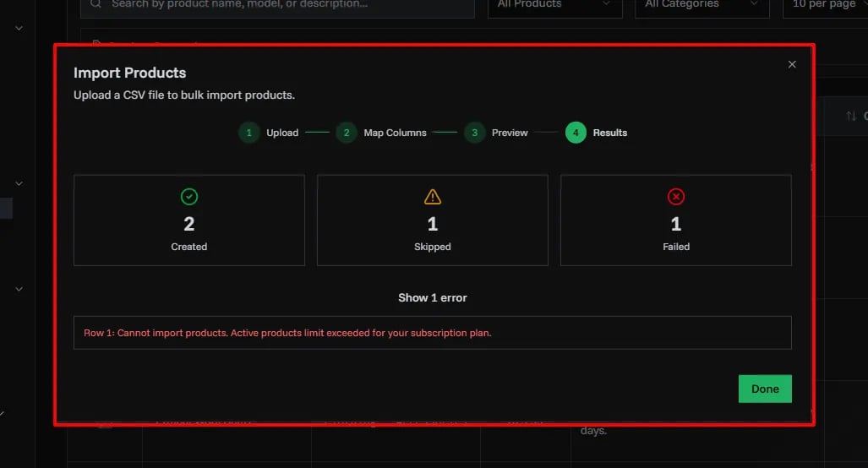Screen dimensions: 868x468
Task: Collapse the topmost sidebar chevron
Action: (x=19, y=28)
